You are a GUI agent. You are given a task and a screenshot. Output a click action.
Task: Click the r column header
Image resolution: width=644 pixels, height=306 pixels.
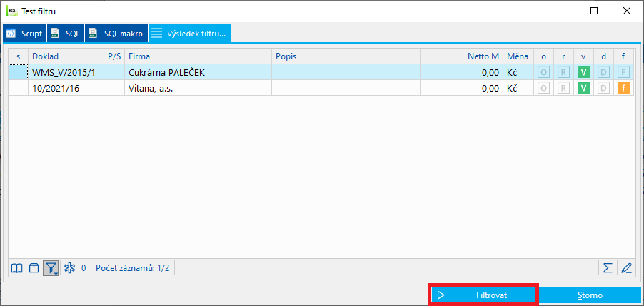(563, 56)
